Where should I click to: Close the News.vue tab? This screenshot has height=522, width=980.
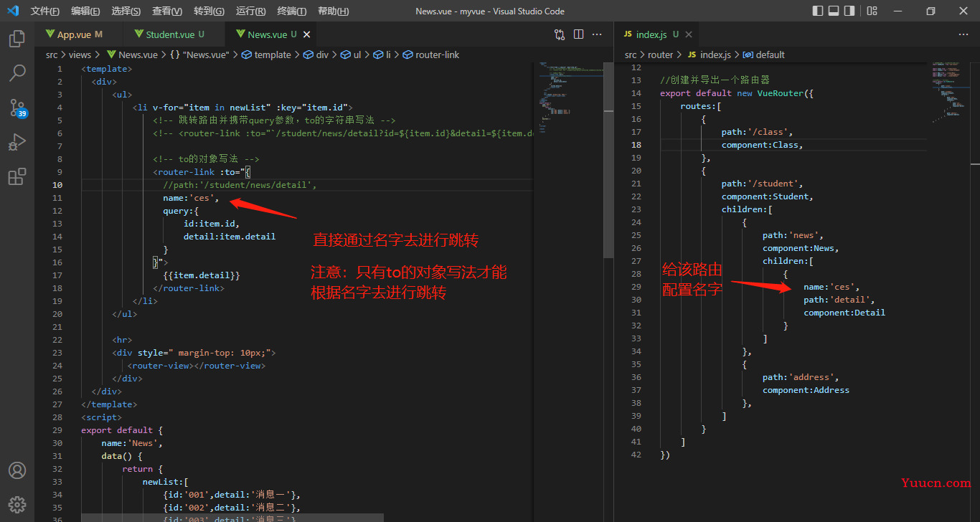click(305, 34)
